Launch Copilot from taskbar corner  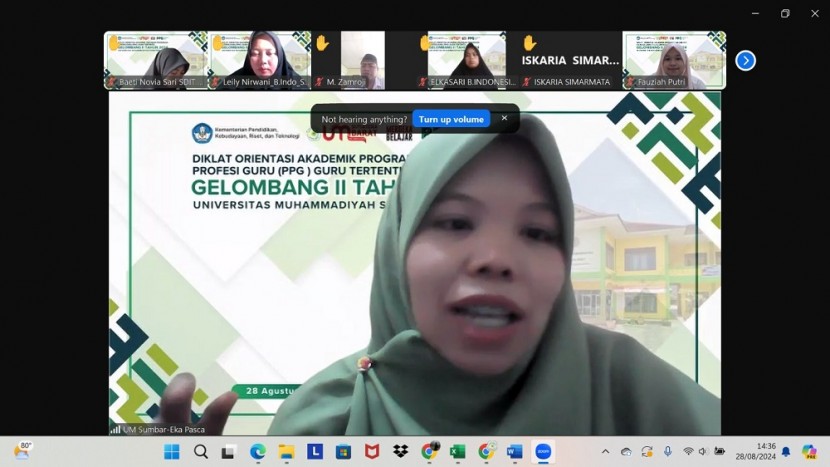[809, 452]
